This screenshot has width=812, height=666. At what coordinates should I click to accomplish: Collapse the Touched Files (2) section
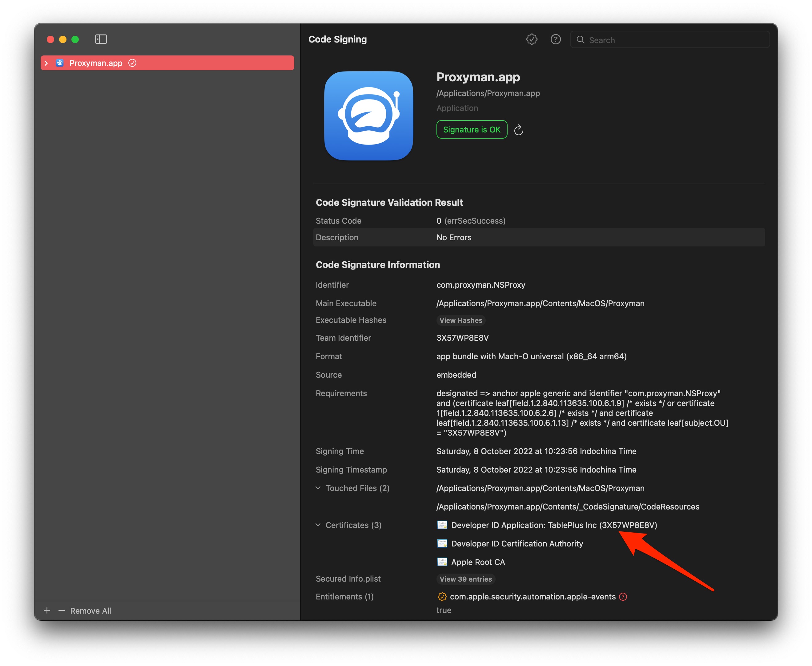318,488
